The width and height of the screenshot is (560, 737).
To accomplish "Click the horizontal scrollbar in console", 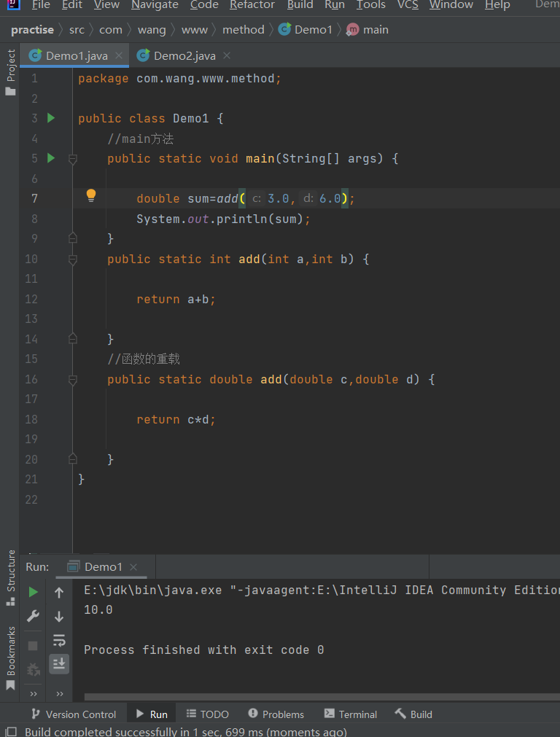I will pyautogui.click(x=322, y=697).
